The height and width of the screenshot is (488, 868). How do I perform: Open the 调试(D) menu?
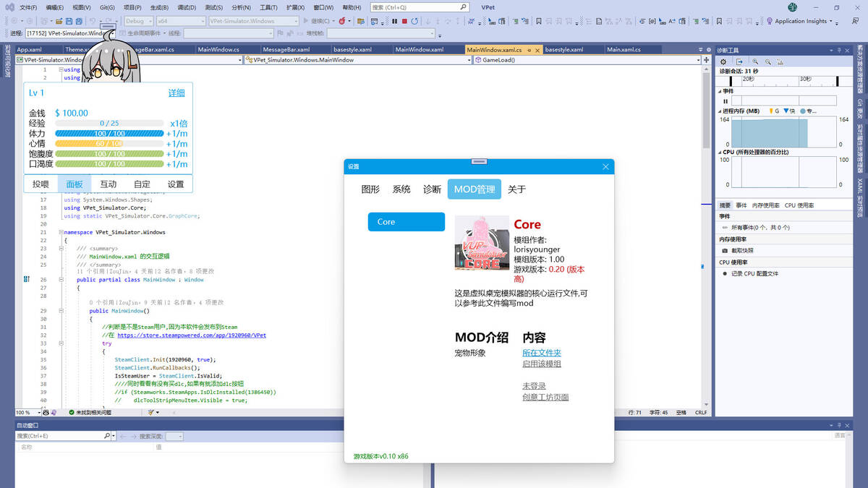(187, 7)
